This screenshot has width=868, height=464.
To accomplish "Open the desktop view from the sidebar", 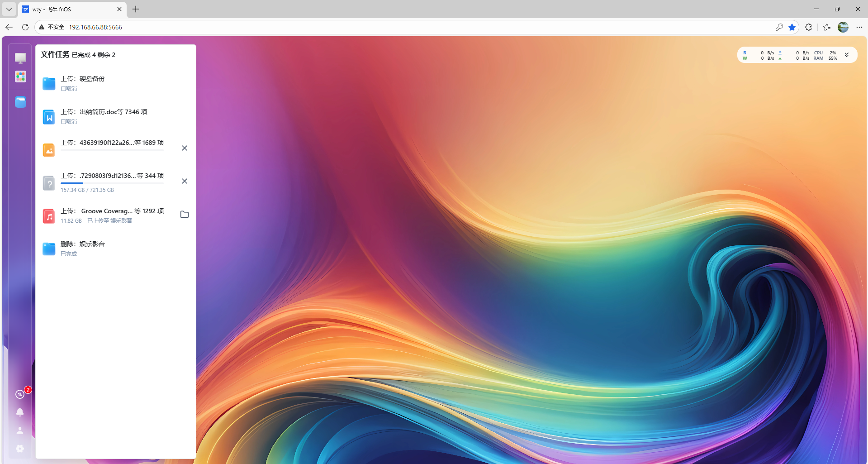I will click(x=20, y=57).
